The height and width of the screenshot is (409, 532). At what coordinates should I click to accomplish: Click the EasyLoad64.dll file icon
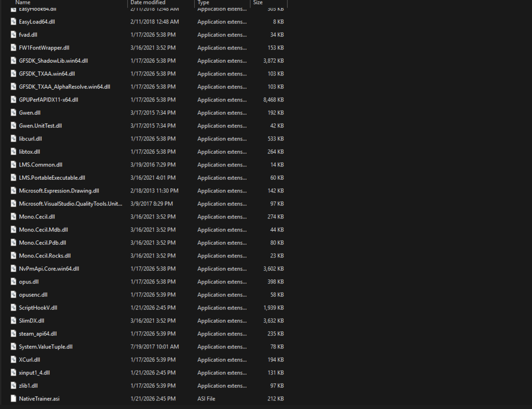tap(13, 22)
